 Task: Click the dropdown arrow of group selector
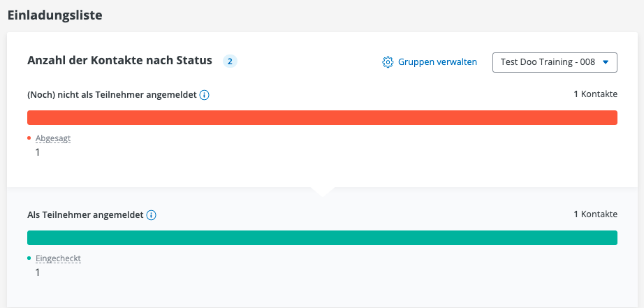(606, 62)
